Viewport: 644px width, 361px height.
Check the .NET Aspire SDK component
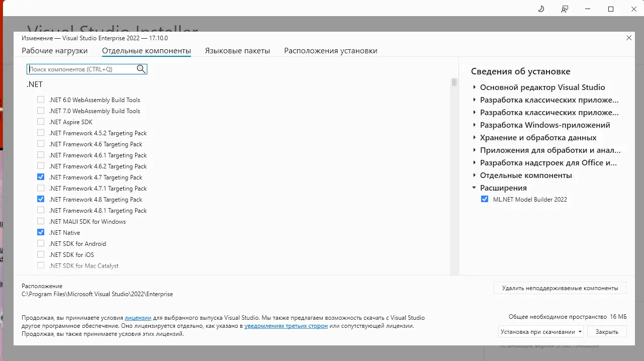[x=41, y=122]
